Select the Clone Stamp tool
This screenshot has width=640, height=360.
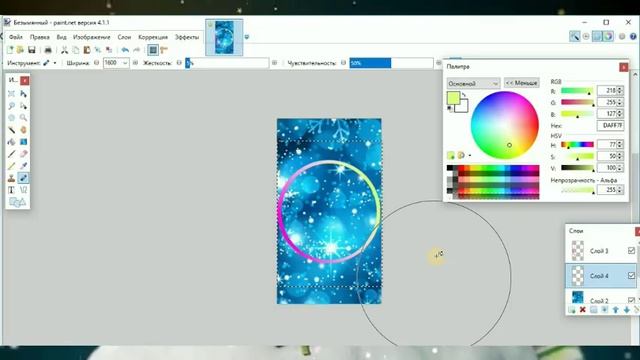tap(11, 178)
